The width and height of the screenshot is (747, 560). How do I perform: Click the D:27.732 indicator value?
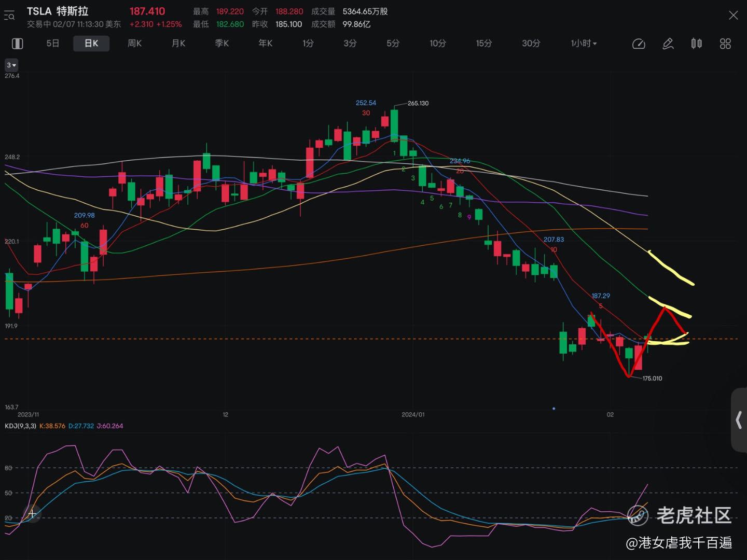(81, 426)
